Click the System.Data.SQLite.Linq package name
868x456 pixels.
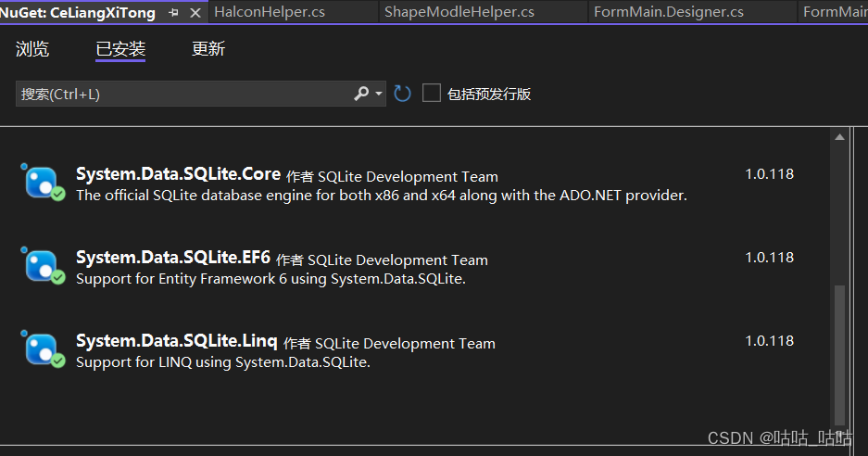(177, 341)
